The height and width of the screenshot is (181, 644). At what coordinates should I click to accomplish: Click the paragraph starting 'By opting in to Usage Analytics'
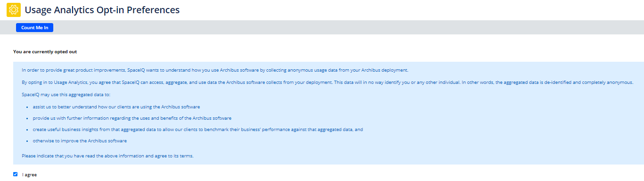point(327,82)
